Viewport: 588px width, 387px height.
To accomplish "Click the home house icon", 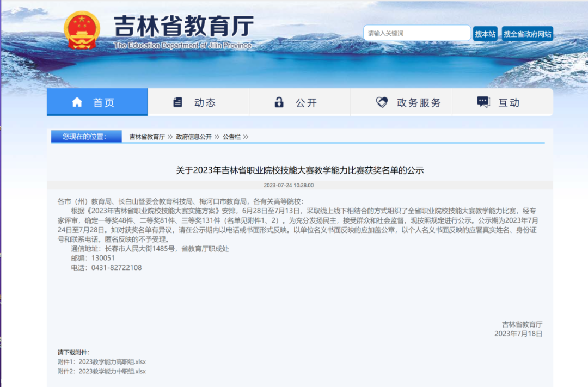I will coord(77,102).
